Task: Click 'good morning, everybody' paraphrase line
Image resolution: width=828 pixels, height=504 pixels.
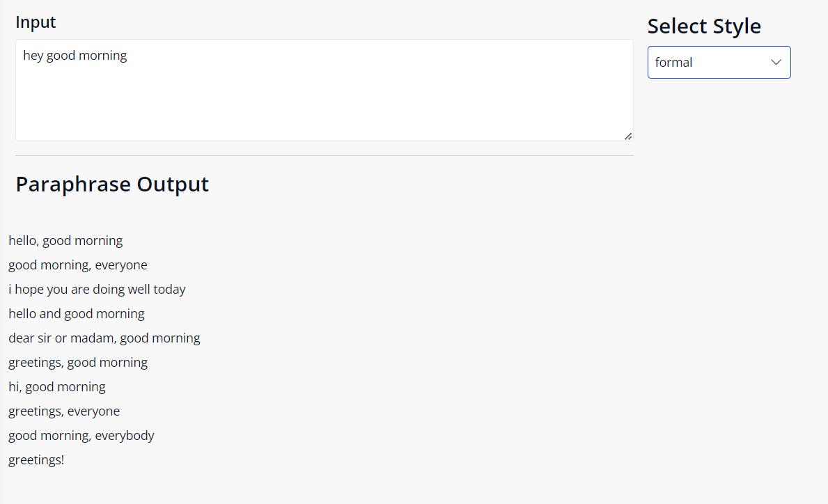Action: click(81, 435)
